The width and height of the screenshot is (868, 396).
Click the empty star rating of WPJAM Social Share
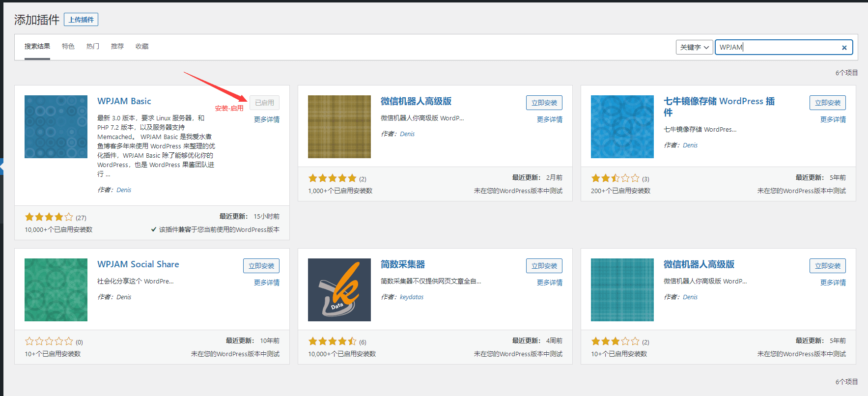(49, 341)
